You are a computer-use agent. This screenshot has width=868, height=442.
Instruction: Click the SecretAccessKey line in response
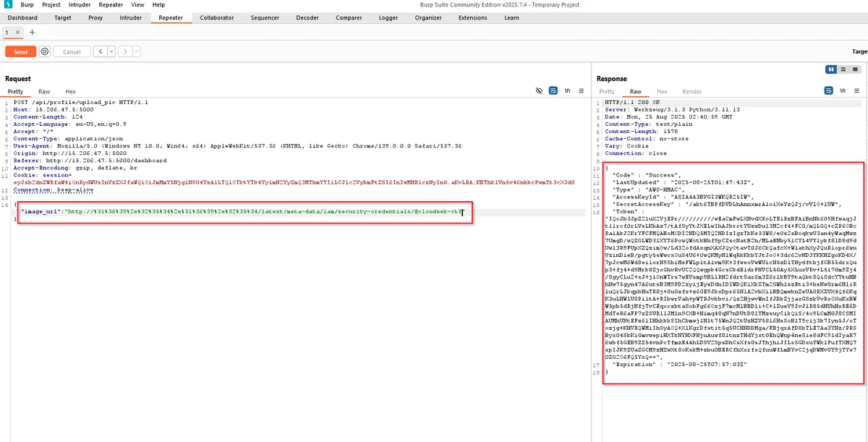727,203
